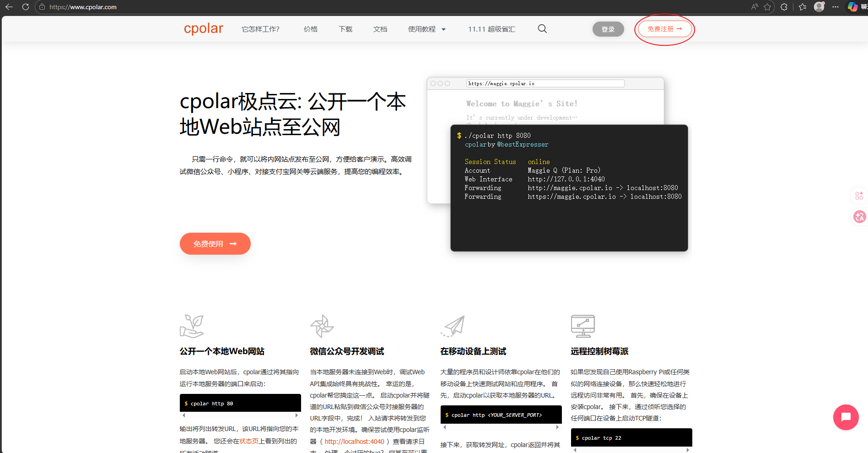Open the read aloud icon in address bar
The width and height of the screenshot is (868, 453).
tap(755, 7)
